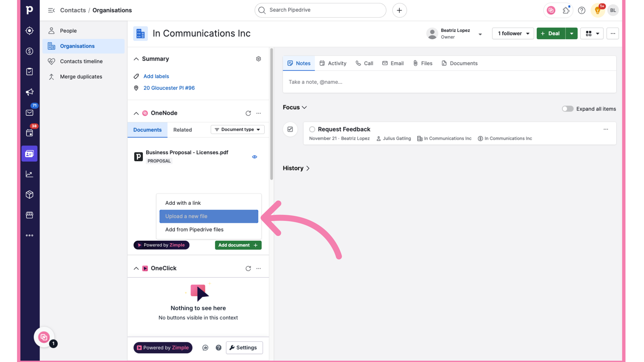The width and height of the screenshot is (644, 362).
Task: Collapse the Summary section
Action: tap(136, 59)
